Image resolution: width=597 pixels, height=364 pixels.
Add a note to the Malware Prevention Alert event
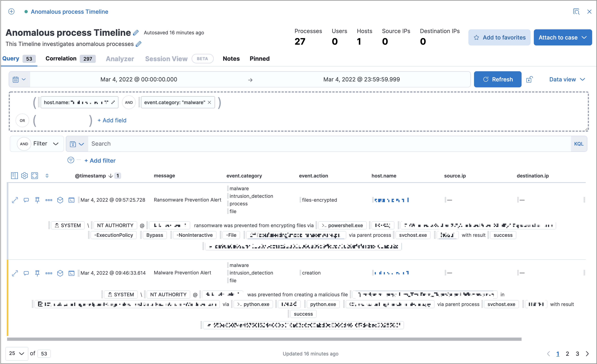tap(26, 273)
